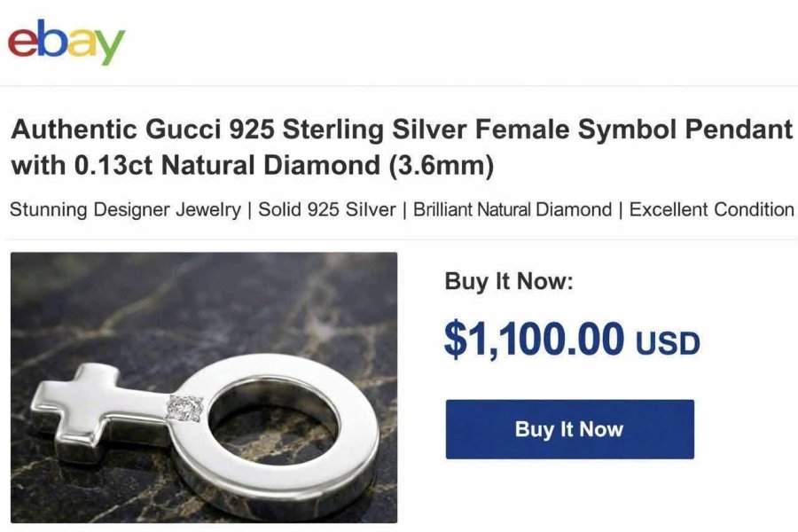Click the "Solid 925 Silver" subtitle text
The image size is (798, 532).
tap(326, 209)
